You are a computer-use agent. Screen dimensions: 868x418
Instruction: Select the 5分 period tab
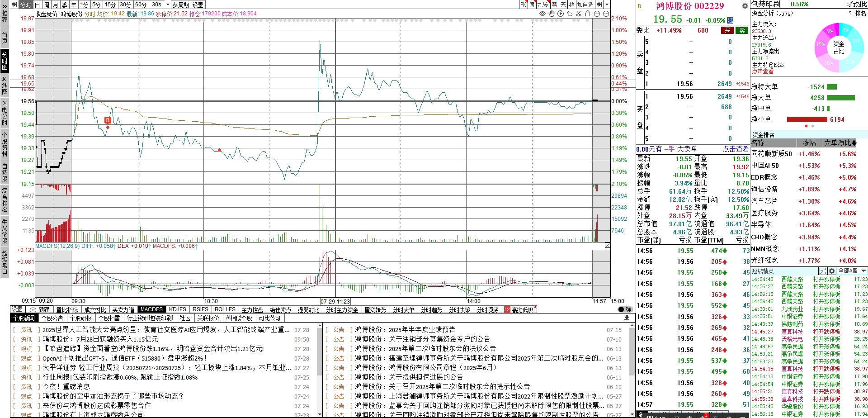pos(96,5)
